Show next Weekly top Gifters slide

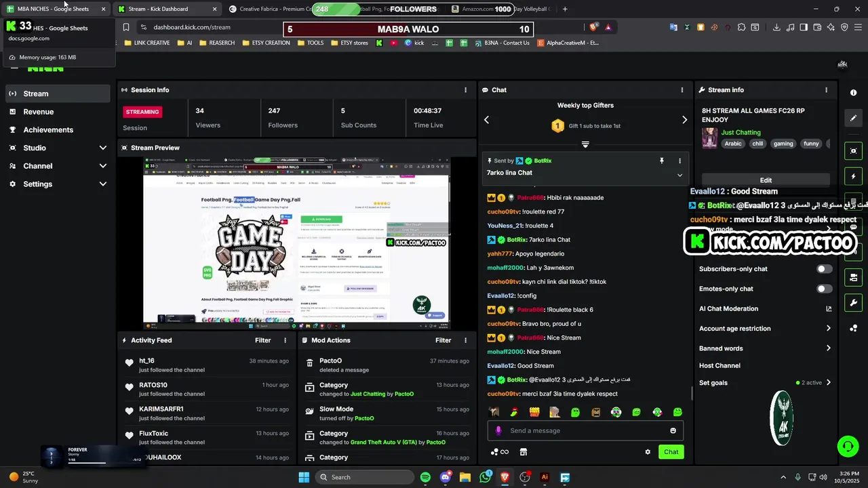[x=684, y=120]
